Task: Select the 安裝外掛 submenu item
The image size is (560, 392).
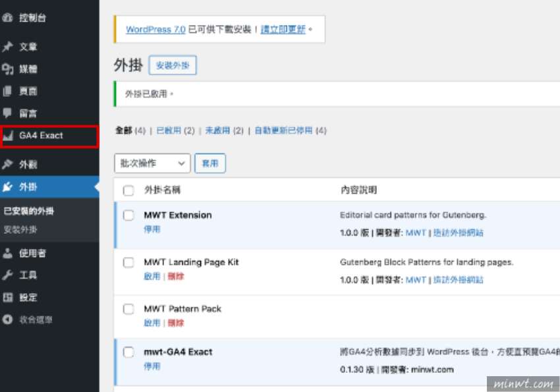Action: [x=20, y=229]
